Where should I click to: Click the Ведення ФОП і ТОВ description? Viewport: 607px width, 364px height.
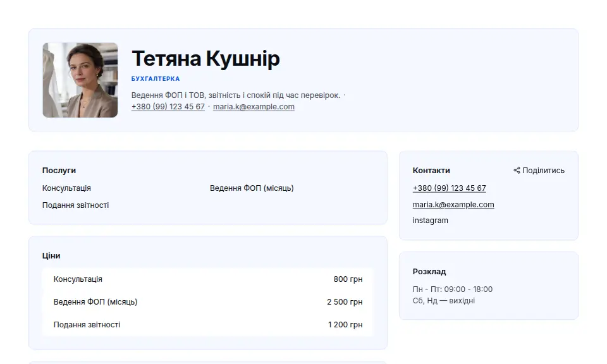tap(236, 95)
